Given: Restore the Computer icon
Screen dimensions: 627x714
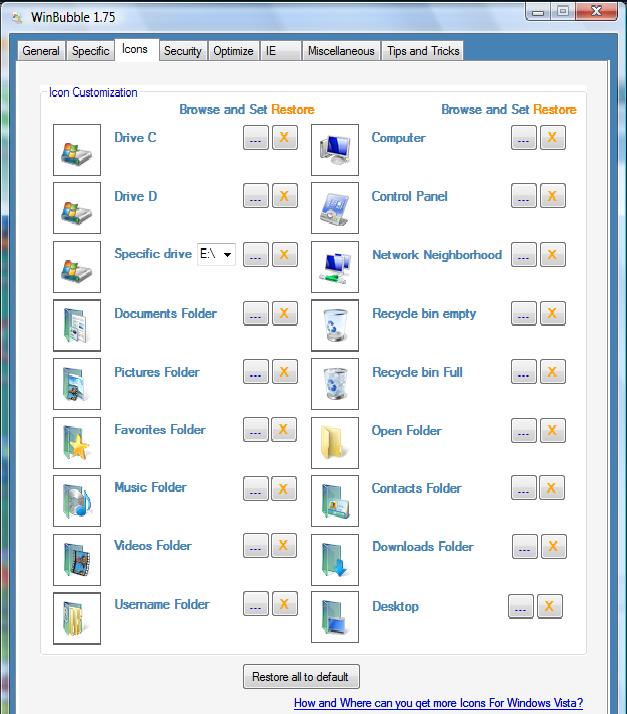Looking at the screenshot, I should (553, 138).
